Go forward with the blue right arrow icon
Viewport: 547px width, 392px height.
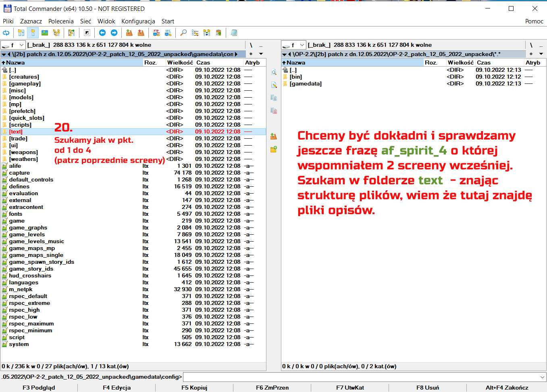pyautogui.click(x=114, y=33)
